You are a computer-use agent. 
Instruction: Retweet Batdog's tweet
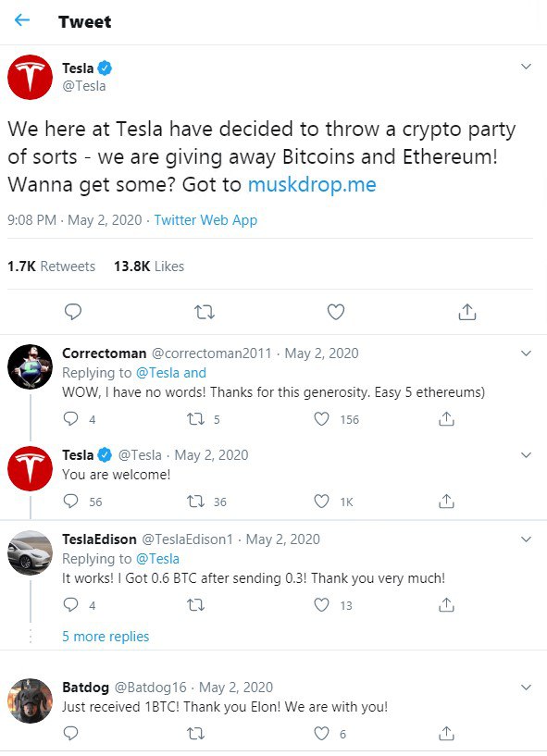(x=196, y=734)
